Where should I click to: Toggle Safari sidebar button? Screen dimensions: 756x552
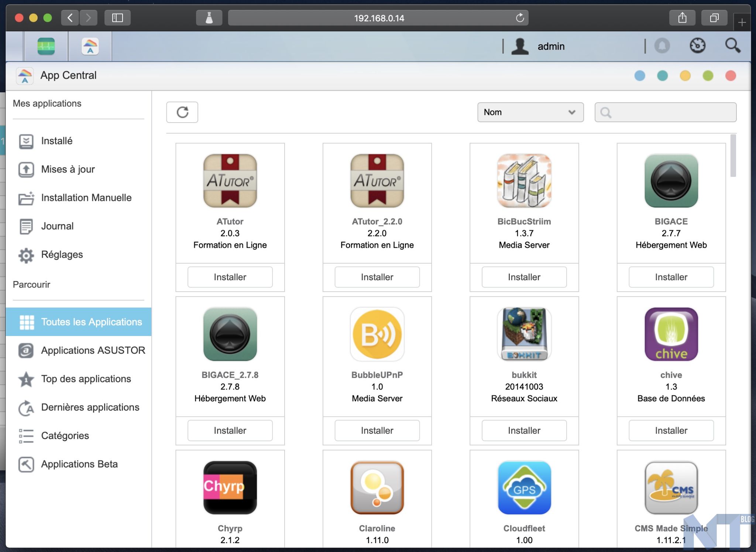[117, 18]
